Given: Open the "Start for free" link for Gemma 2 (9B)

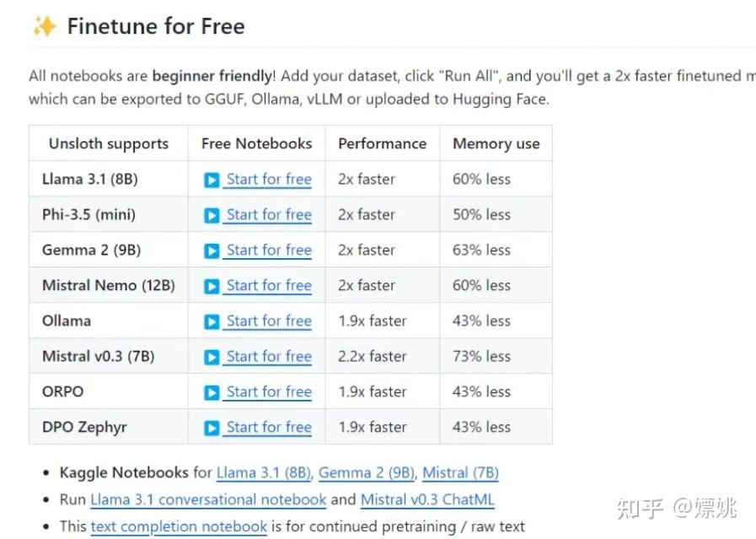Looking at the screenshot, I should [x=269, y=251].
